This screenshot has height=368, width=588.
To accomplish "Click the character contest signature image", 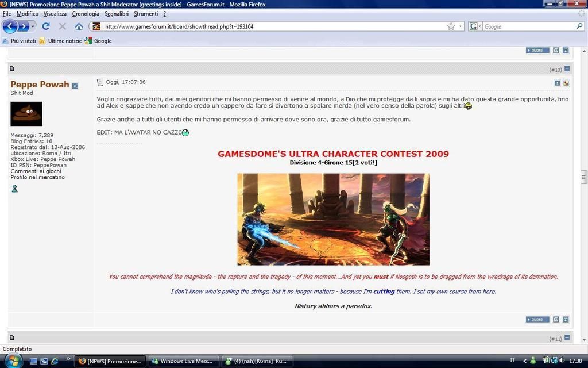I will point(334,219).
